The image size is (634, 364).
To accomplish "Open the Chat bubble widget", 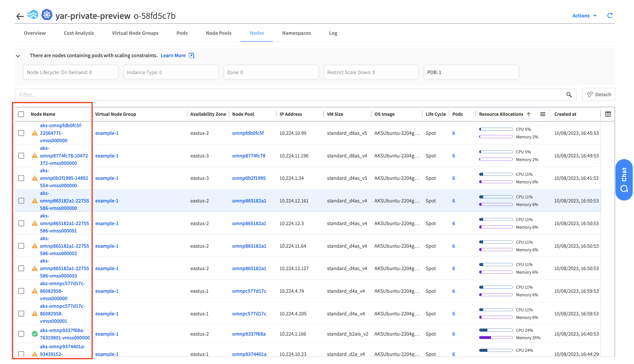I will [x=624, y=180].
